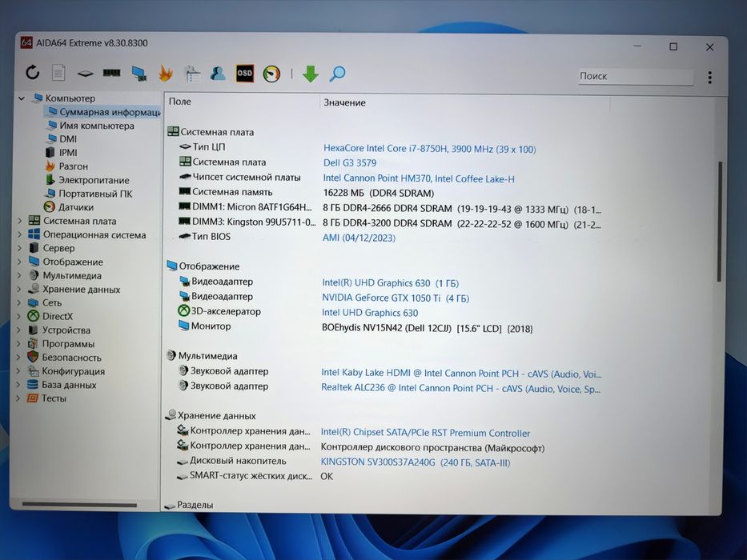747x560 pixels.
Task: Launch the system stability test flame icon
Action: point(165,74)
